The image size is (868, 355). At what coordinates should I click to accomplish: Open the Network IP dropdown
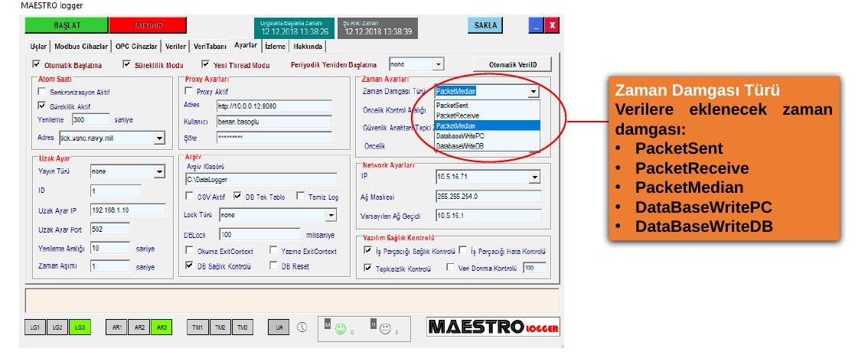[x=534, y=177]
